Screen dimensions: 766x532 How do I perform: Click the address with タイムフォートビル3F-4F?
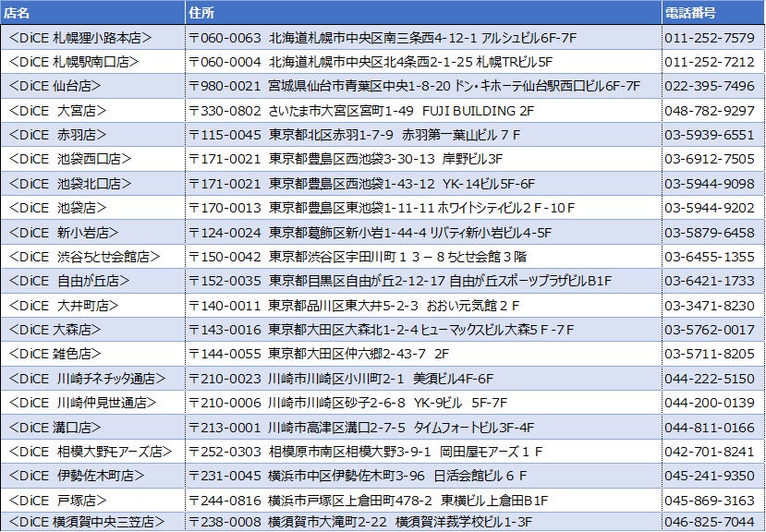click(423, 427)
